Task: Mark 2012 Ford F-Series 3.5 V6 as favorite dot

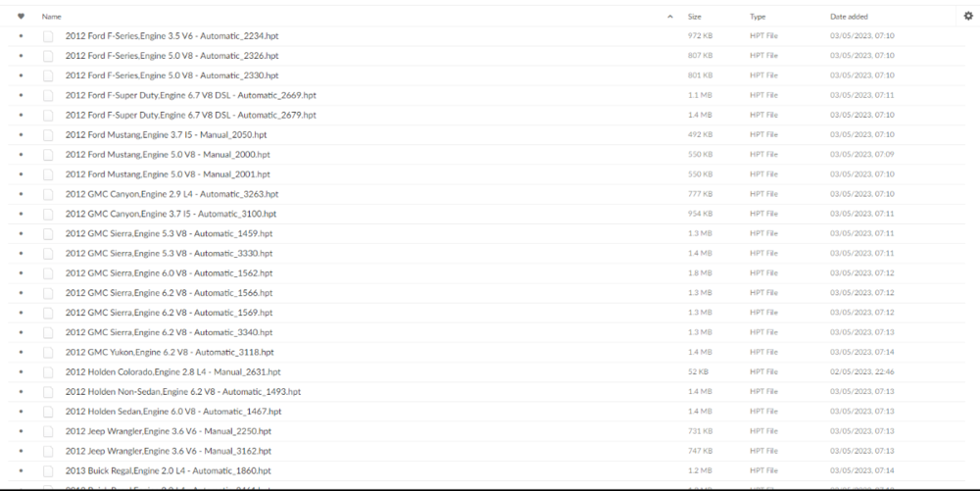Action: 21,36
